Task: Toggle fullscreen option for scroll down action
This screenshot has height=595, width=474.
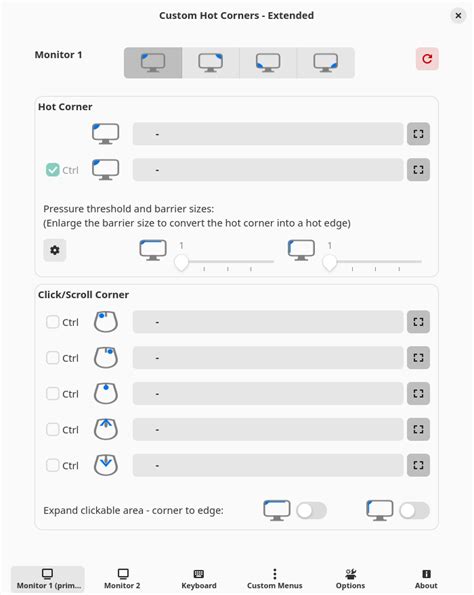Action: pyautogui.click(x=418, y=465)
